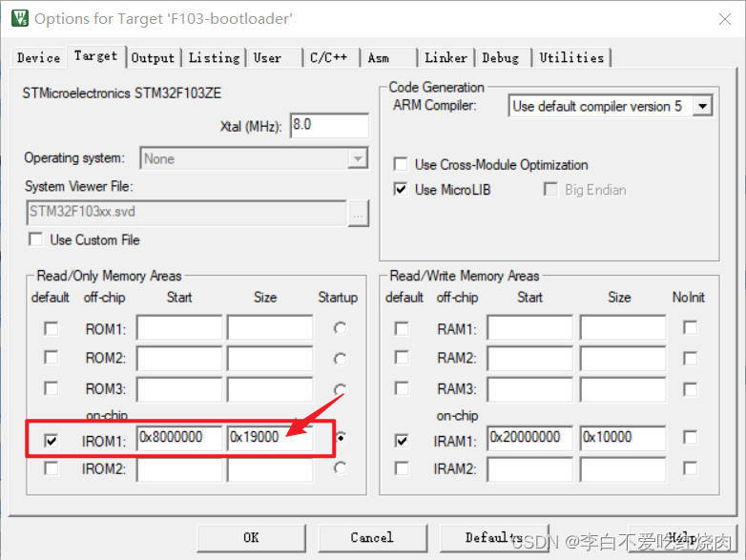Check the RAM1 NoInit checkbox
Viewport: 746px width, 560px height.
tap(690, 327)
